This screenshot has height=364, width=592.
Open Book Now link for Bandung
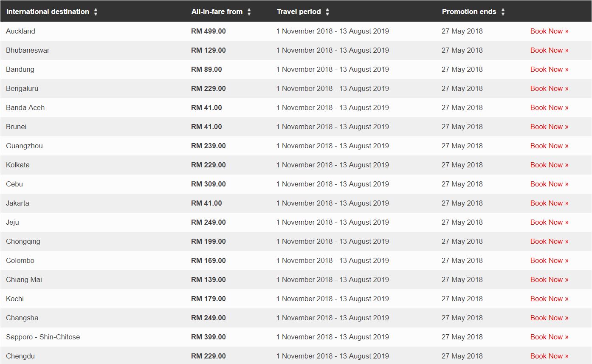[549, 69]
